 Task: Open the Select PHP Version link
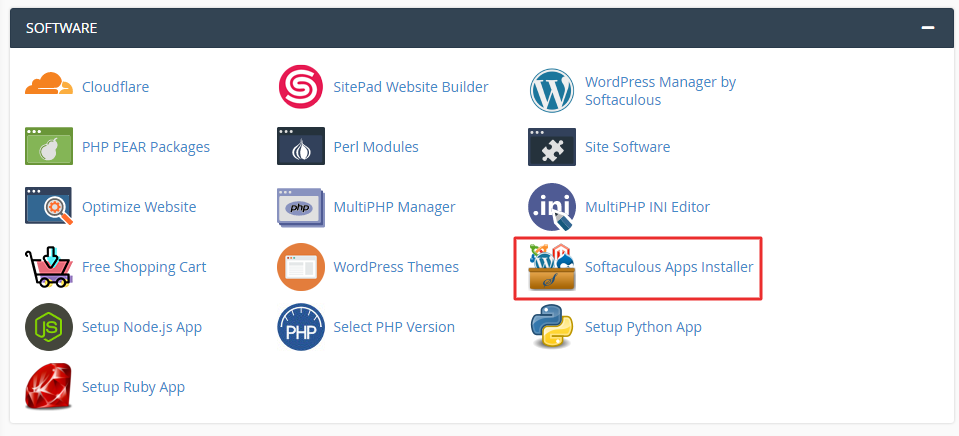pos(394,327)
